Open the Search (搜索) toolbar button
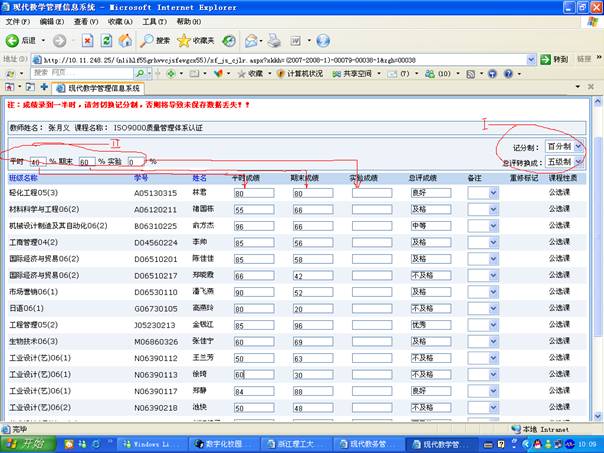This screenshot has width=604, height=453. click(154, 41)
